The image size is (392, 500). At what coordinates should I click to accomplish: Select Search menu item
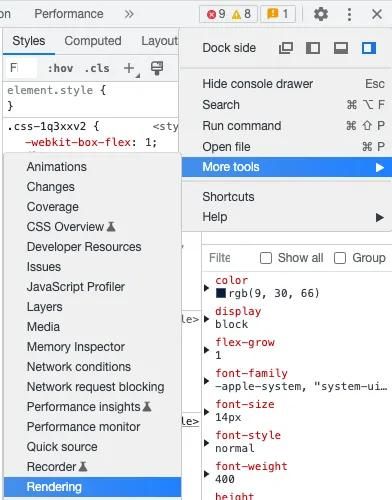coord(287,105)
